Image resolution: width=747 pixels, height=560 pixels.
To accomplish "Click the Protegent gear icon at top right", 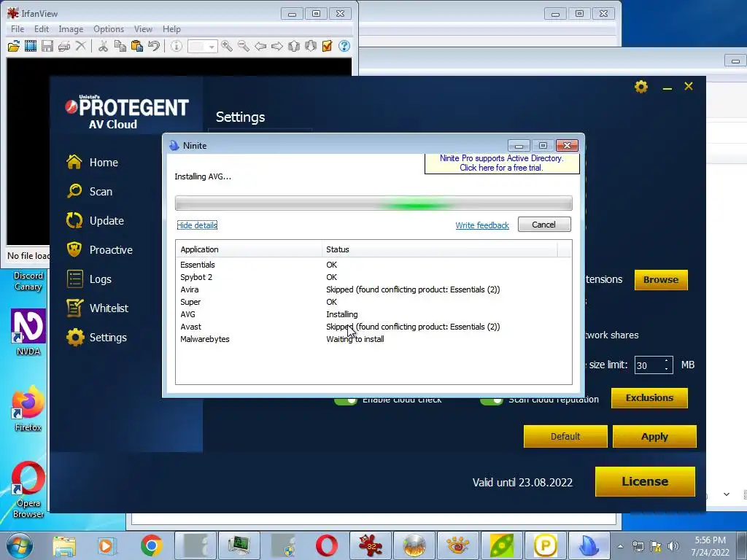I will tap(641, 87).
